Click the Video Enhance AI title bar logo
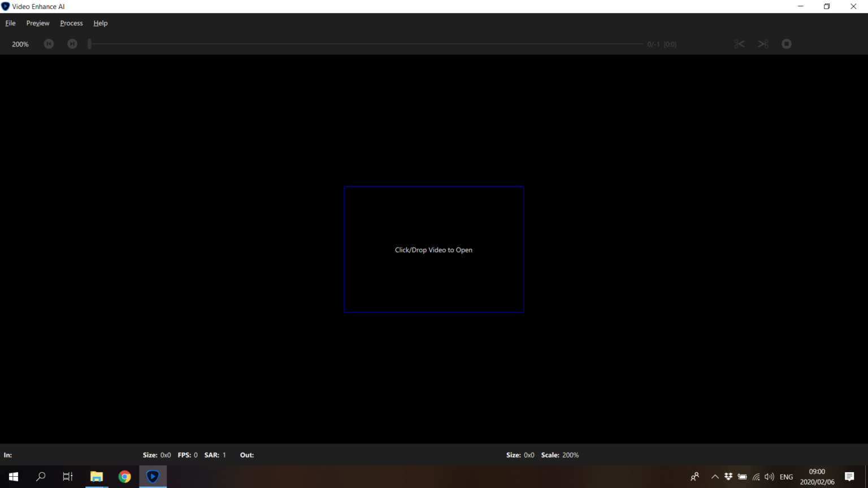Image resolution: width=868 pixels, height=488 pixels. (x=6, y=7)
